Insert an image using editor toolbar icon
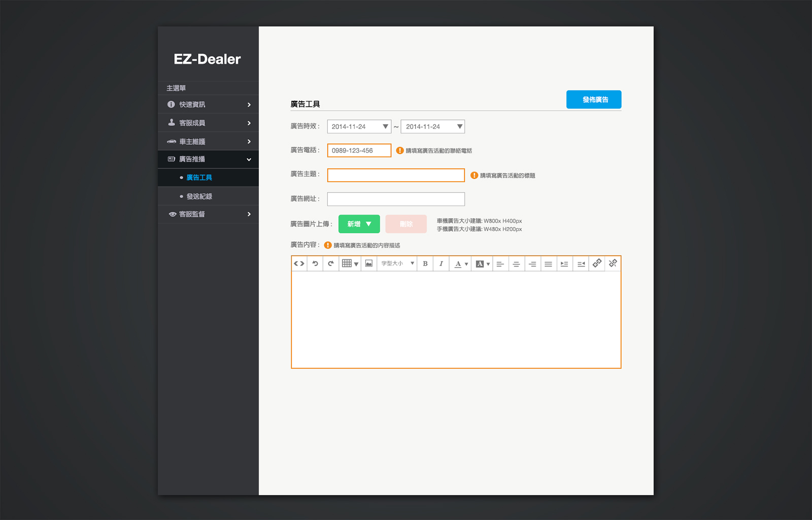The height and width of the screenshot is (520, 812). pos(369,264)
